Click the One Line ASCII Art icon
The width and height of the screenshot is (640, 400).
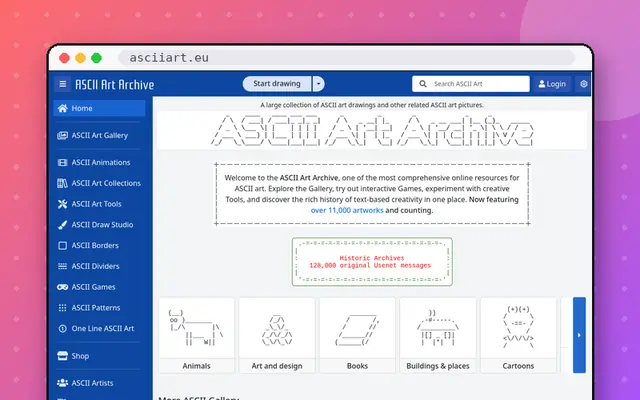pos(62,329)
